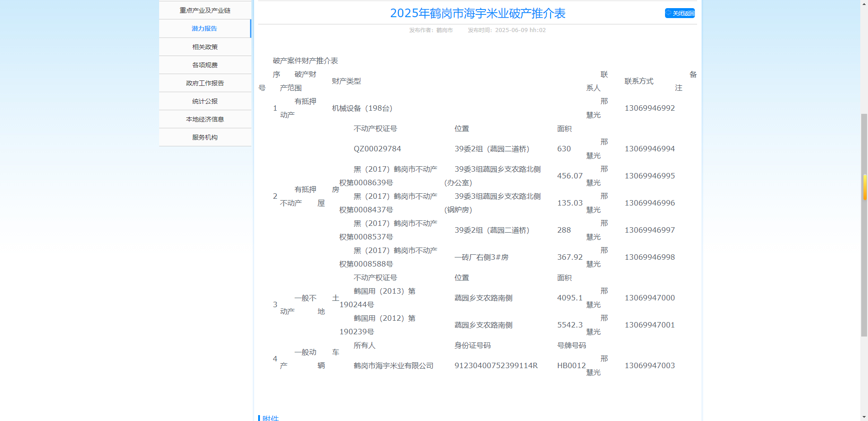The image size is (868, 421).
Task: Click the 发布作者：鹤岗市 text
Action: click(x=431, y=30)
